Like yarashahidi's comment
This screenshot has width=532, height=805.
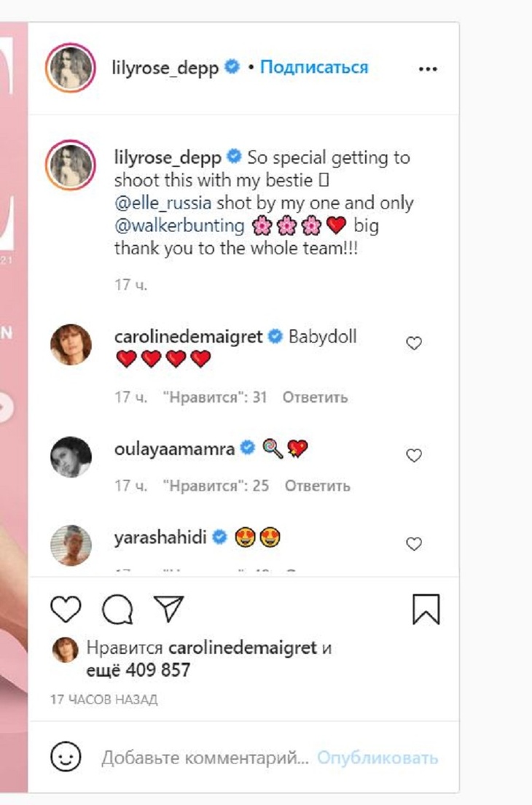(x=414, y=544)
